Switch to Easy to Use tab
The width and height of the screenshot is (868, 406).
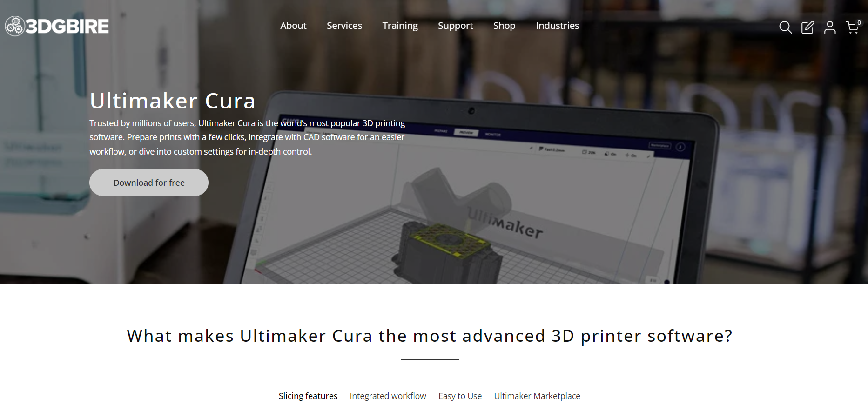tap(460, 396)
